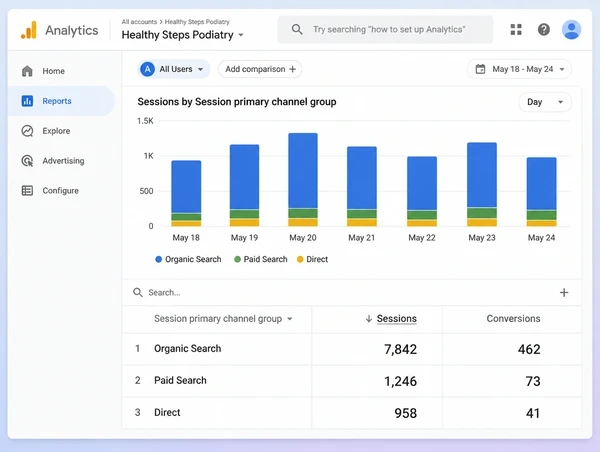The width and height of the screenshot is (600, 452).
Task: Click the Reports bar chart icon
Action: point(27,101)
